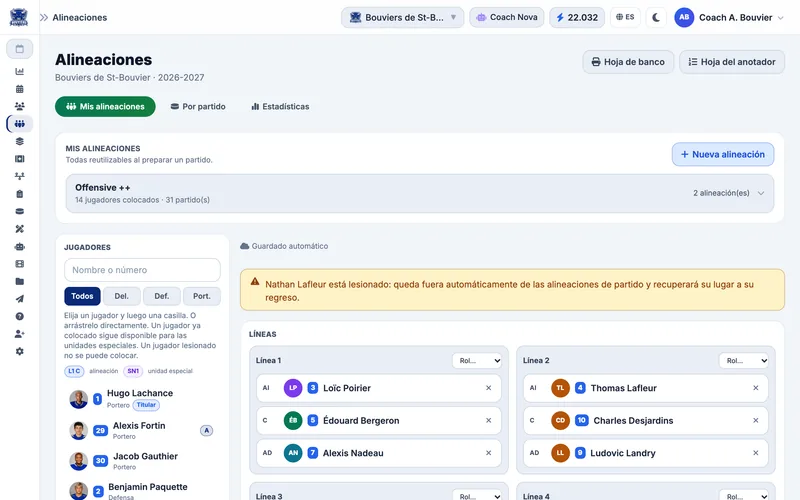Screen dimensions: 800x500
Task: Open the help question mark icon in the sidebar
Action: [x=19, y=316]
